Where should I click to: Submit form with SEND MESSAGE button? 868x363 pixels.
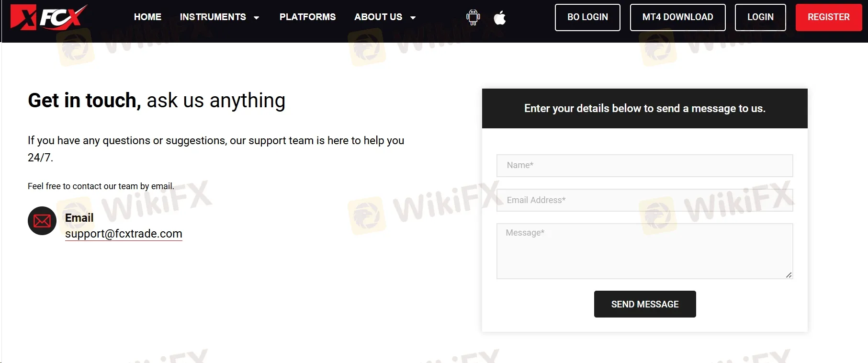[x=644, y=304]
